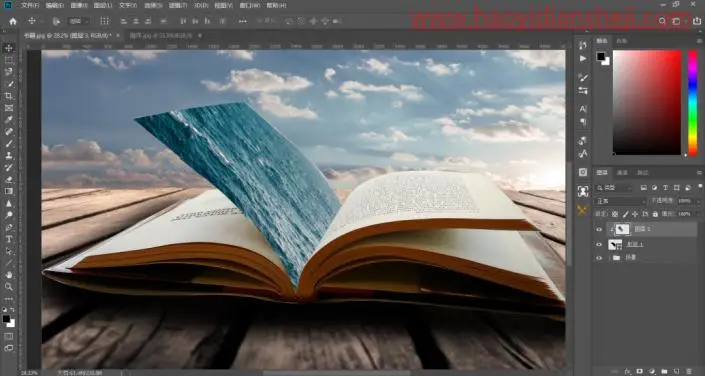Screen dimensions: 705x376
Task: Toggle visibility of the smart object layer
Action: click(x=599, y=244)
